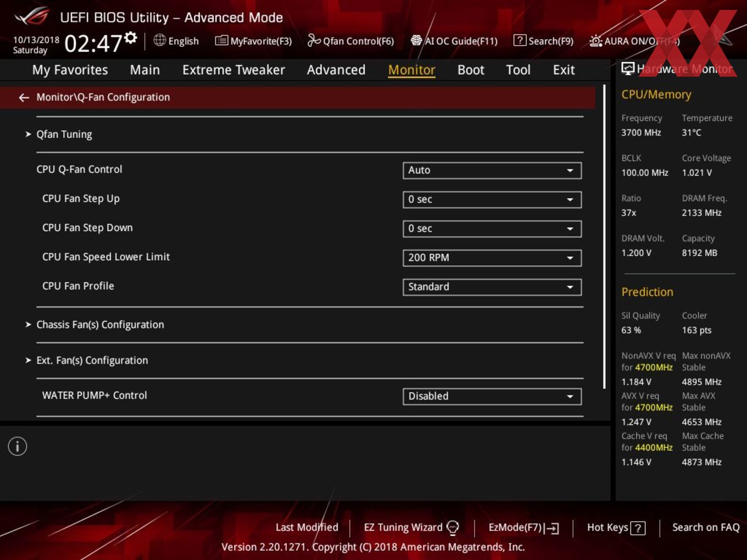Click the 8192 MB capacity value
This screenshot has height=560, width=747.
tap(699, 253)
